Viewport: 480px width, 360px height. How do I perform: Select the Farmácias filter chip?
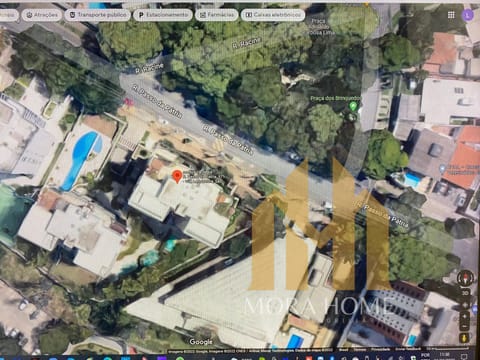point(217,15)
